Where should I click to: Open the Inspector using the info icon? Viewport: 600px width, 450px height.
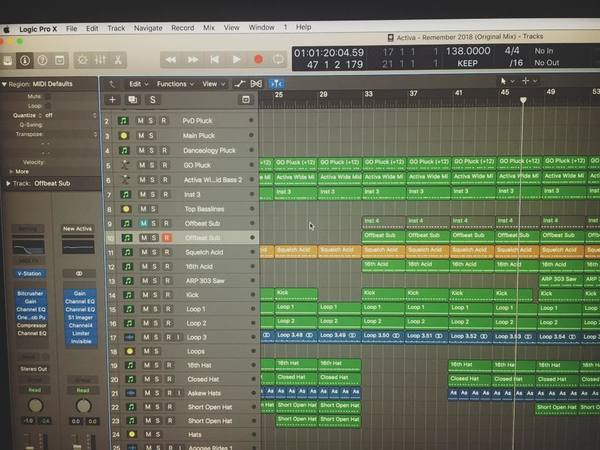click(x=25, y=60)
